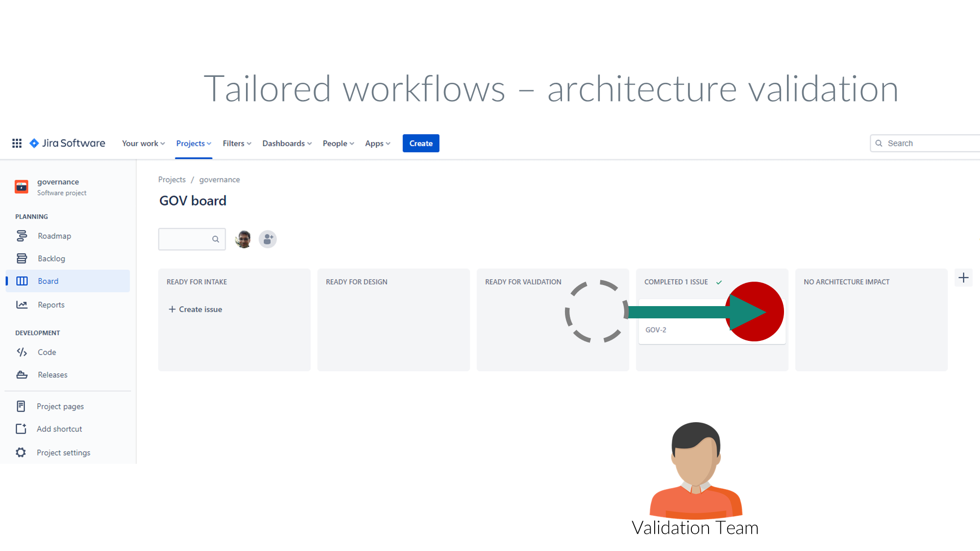Click the add people avatar icon
The height and width of the screenshot is (551, 980).
pyautogui.click(x=268, y=239)
